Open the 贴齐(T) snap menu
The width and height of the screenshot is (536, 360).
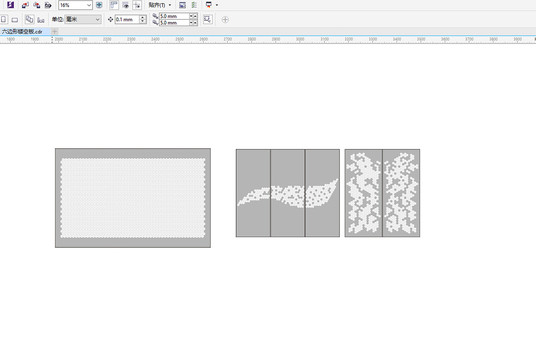(160, 5)
